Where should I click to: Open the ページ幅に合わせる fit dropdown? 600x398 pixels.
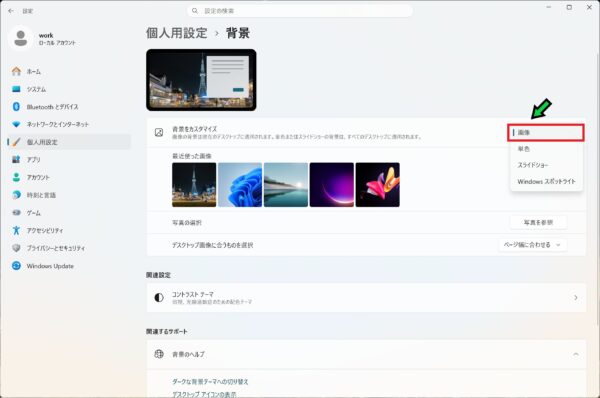point(532,245)
